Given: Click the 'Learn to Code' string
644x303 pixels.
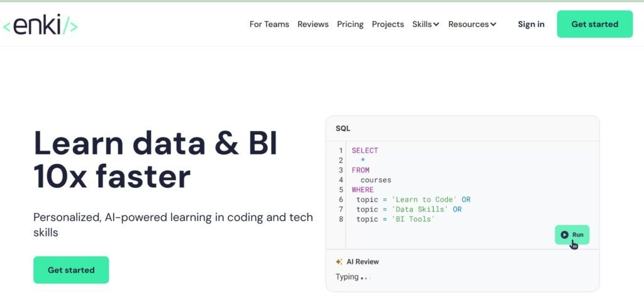Looking at the screenshot, I should pyautogui.click(x=424, y=200).
